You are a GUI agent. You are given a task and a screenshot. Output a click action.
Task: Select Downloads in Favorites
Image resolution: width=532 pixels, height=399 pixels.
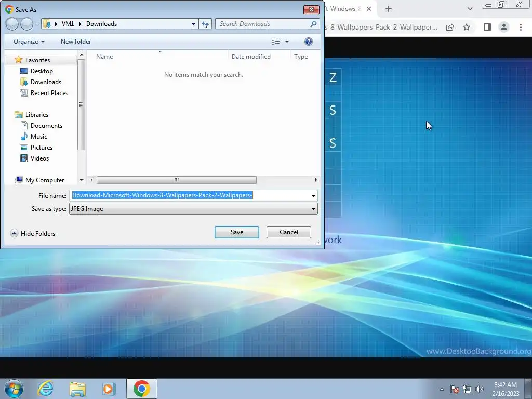point(46,82)
